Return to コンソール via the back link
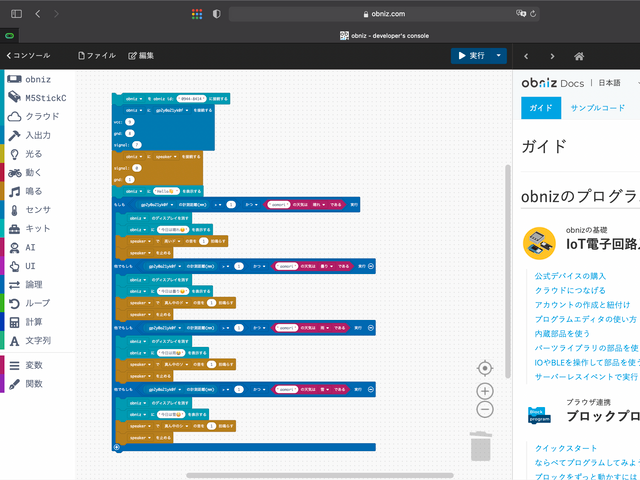The height and width of the screenshot is (480, 640). (29, 56)
